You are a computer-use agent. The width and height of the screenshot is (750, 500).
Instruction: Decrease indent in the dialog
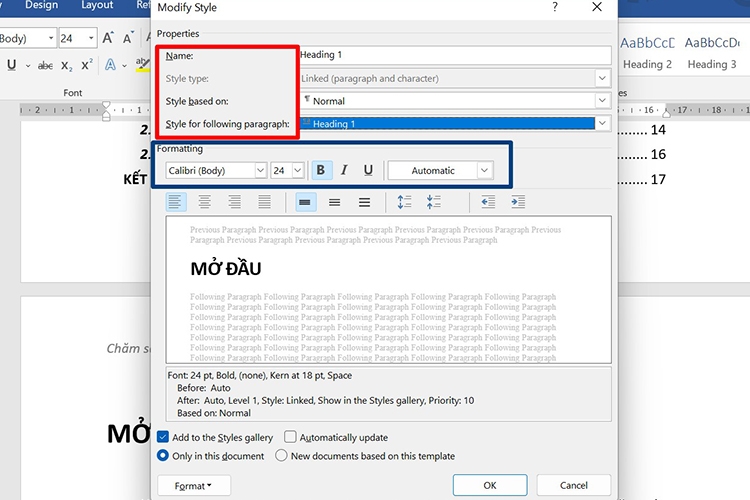[488, 202]
